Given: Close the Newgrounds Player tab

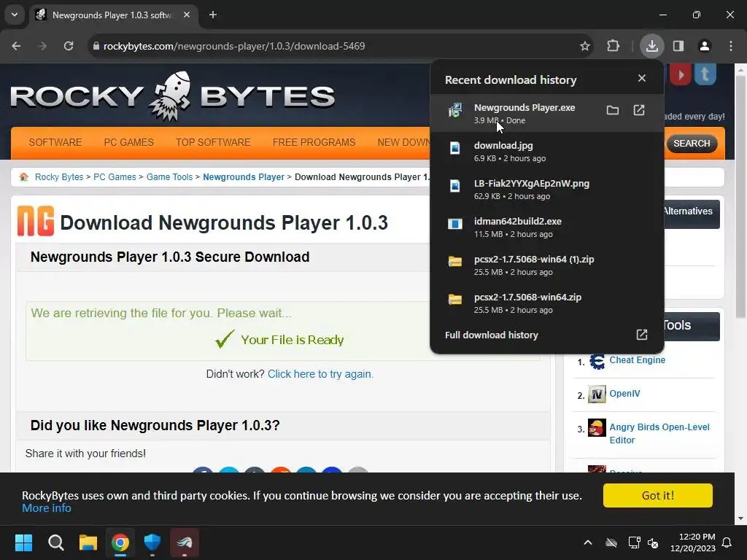Looking at the screenshot, I should (x=187, y=15).
